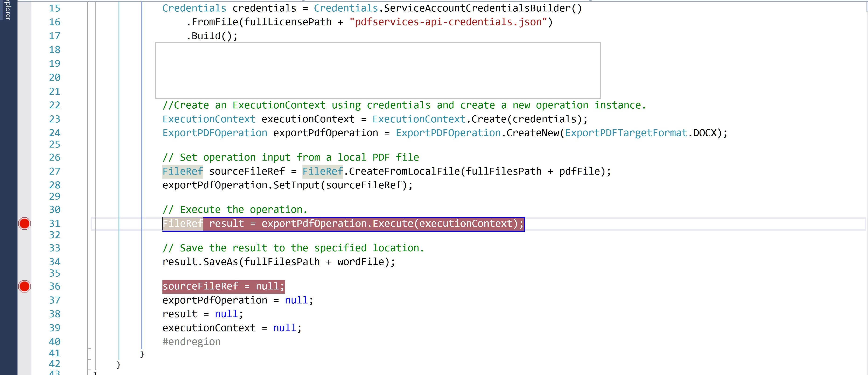Remove the breakpoint on line 36

[x=24, y=286]
